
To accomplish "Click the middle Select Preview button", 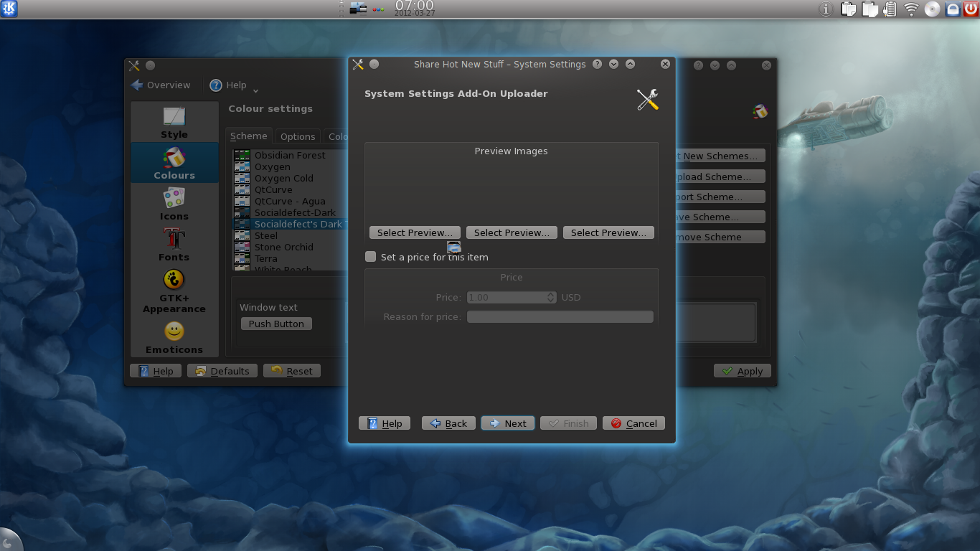I will 512,232.
